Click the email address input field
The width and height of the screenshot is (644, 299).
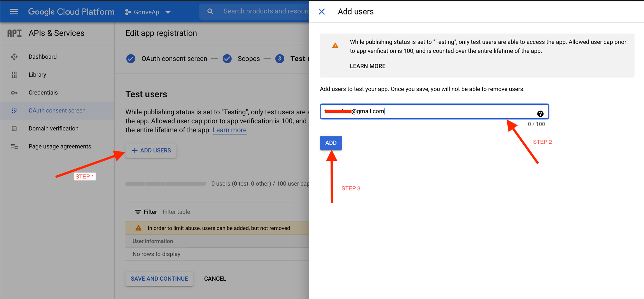[434, 111]
